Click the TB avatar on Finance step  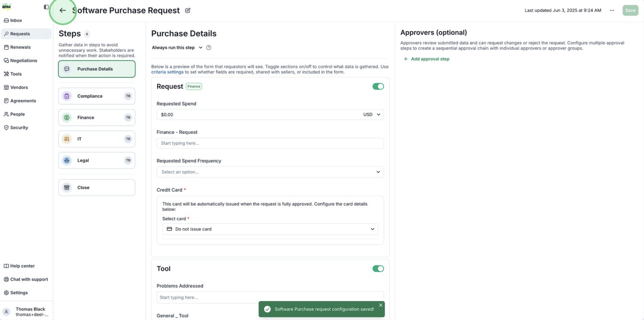[128, 117]
